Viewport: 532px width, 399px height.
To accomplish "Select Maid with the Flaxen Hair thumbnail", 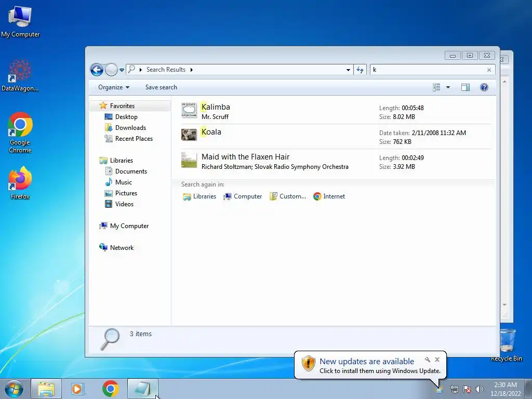I will click(x=189, y=160).
